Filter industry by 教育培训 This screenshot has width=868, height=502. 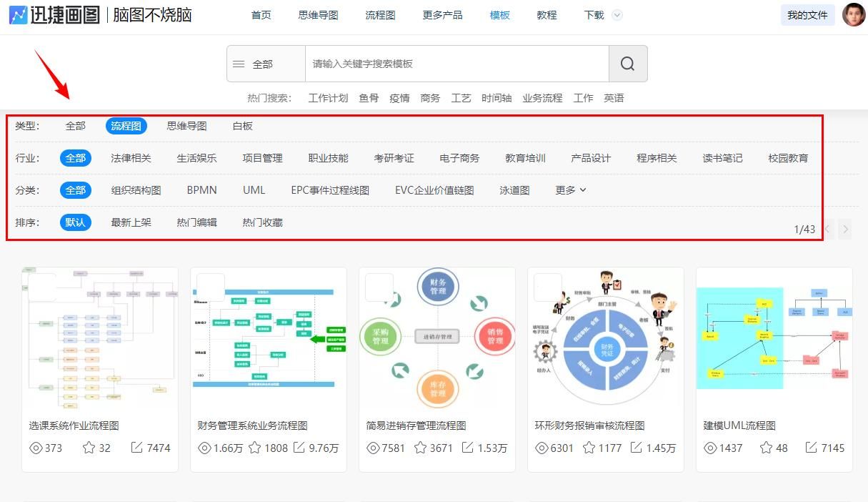pyautogui.click(x=525, y=157)
